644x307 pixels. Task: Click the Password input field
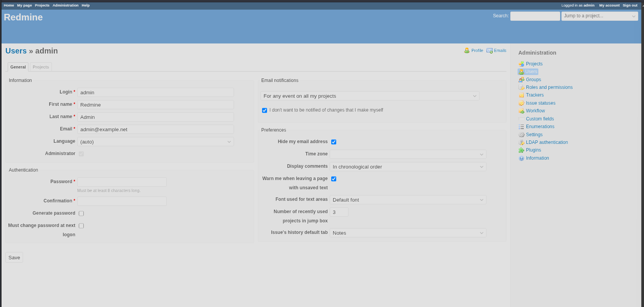pos(122,182)
